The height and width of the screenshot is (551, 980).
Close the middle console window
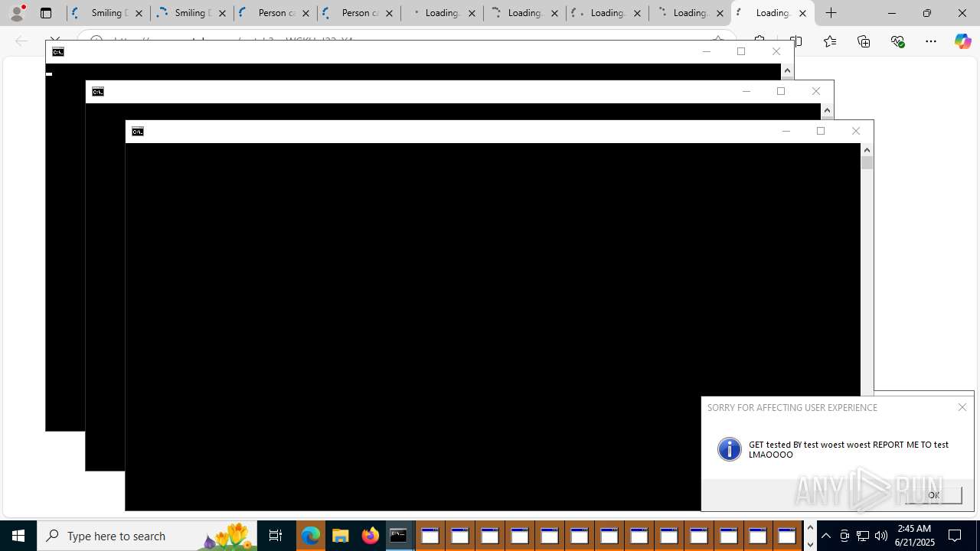[816, 92]
